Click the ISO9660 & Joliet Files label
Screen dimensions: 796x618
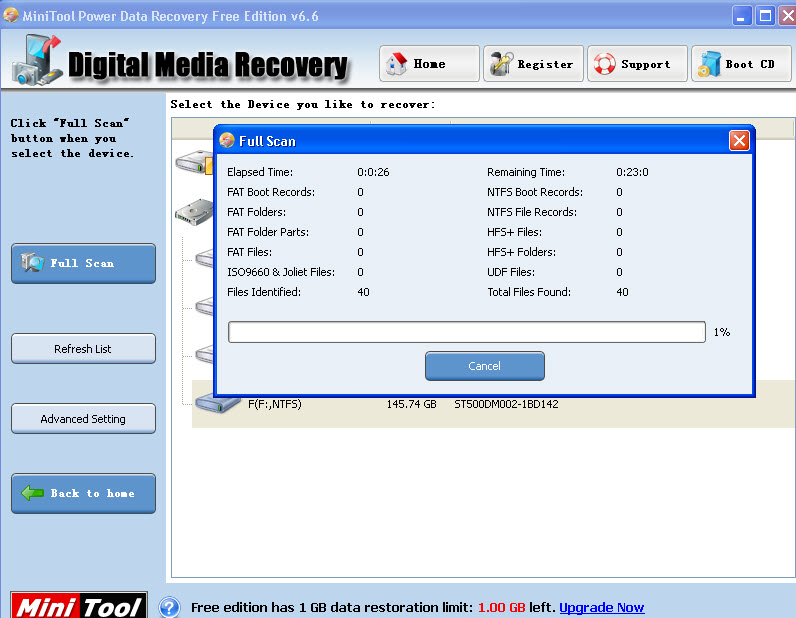tap(281, 272)
